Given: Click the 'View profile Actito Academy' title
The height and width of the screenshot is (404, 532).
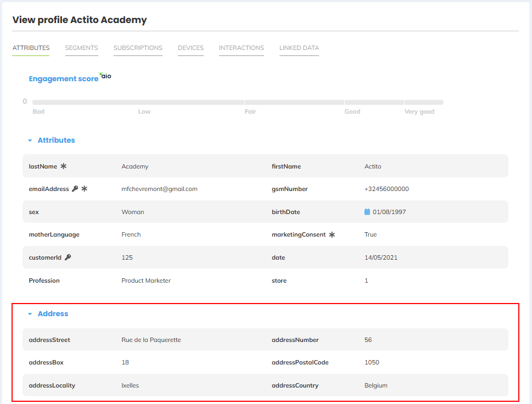Looking at the screenshot, I should (x=80, y=20).
